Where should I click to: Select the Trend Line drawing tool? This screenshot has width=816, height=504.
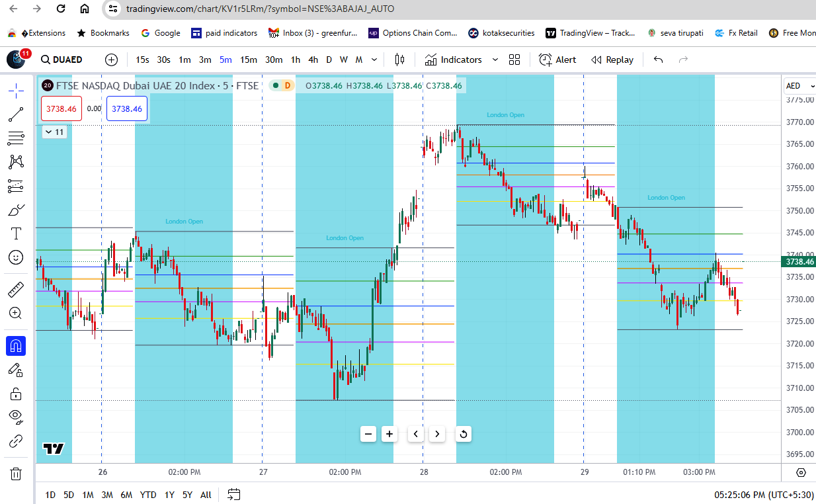click(x=16, y=114)
